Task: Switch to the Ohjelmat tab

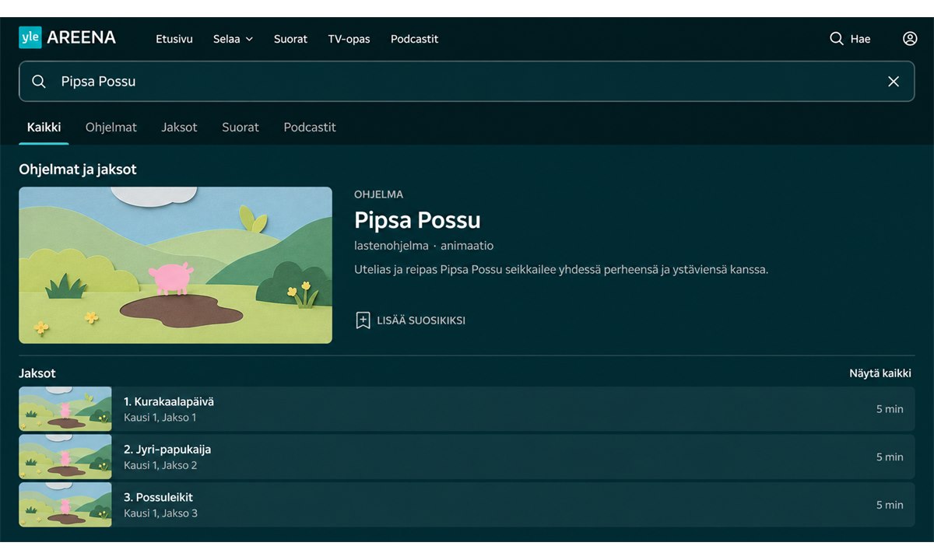Action: (x=111, y=128)
